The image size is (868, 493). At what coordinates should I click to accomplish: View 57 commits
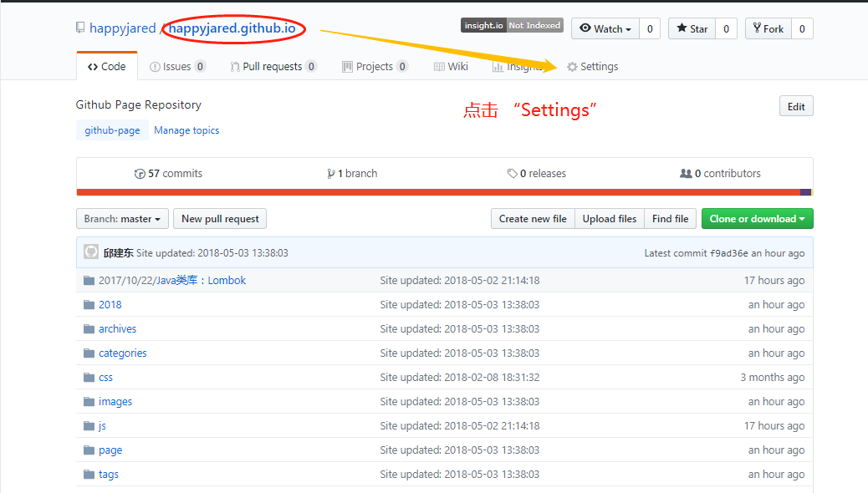(x=168, y=174)
